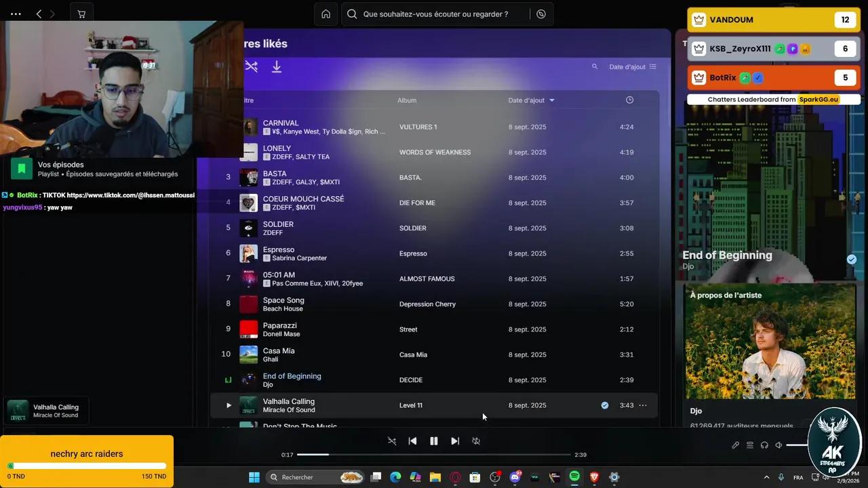
Task: Open 'End of Beginning' title in right panel
Action: tap(727, 256)
